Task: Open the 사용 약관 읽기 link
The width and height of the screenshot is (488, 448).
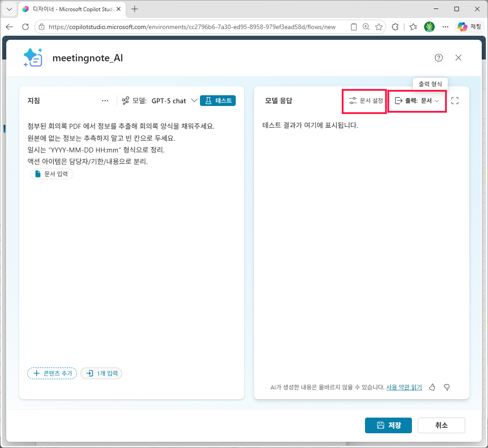Action: point(404,387)
